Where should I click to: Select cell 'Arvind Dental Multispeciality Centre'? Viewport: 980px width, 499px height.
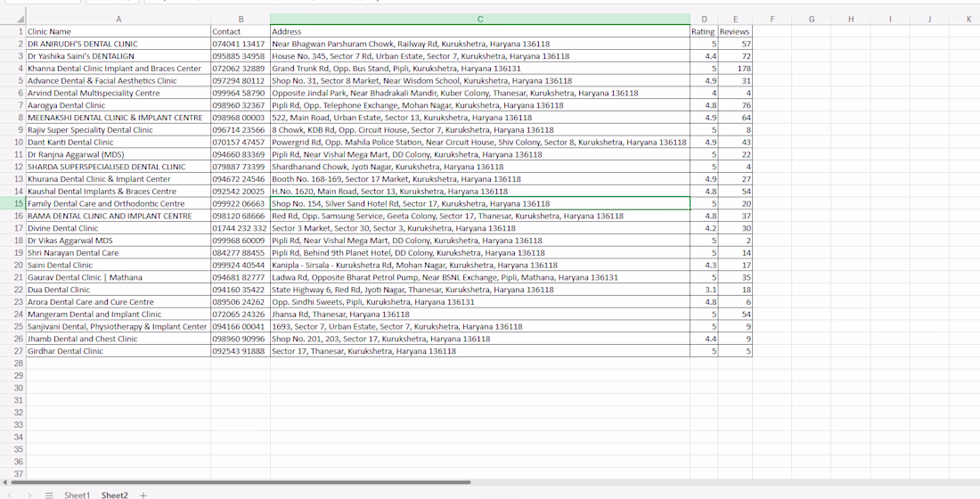pos(118,94)
